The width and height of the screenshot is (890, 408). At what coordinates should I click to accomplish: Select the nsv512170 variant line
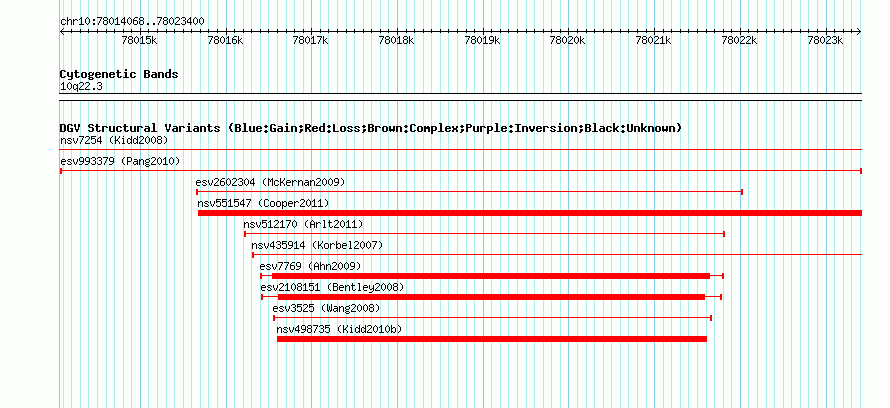(x=484, y=234)
